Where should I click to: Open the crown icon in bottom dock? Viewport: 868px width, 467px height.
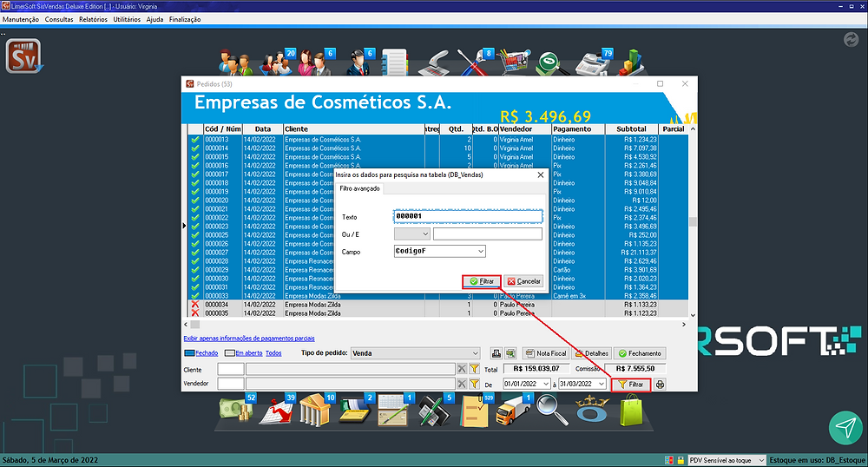tap(591, 410)
